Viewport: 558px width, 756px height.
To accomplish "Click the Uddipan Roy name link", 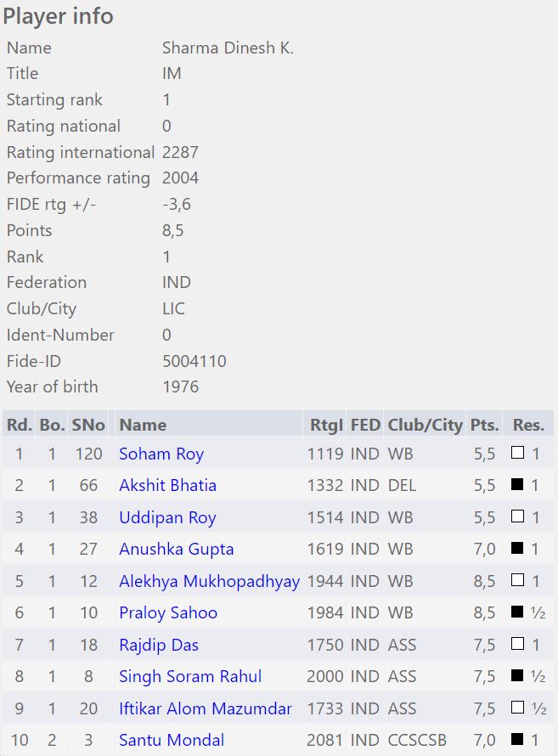I will tap(167, 517).
